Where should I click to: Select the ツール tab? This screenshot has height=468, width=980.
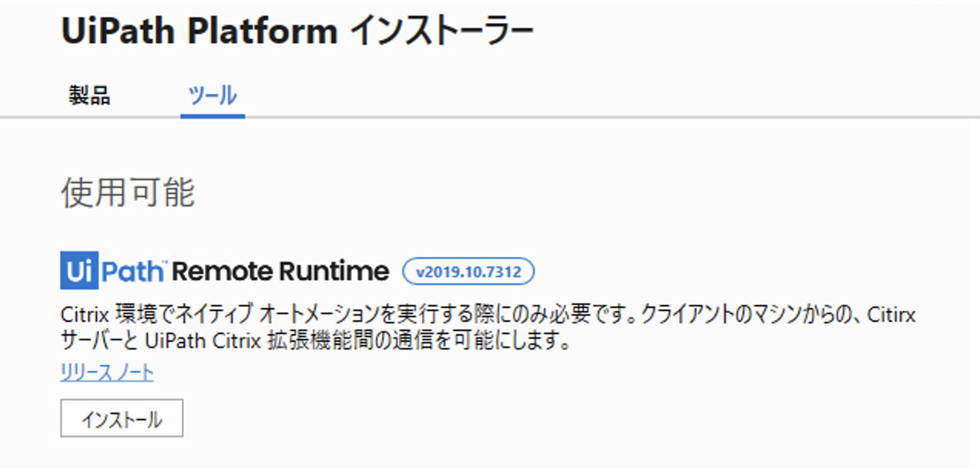(x=213, y=96)
